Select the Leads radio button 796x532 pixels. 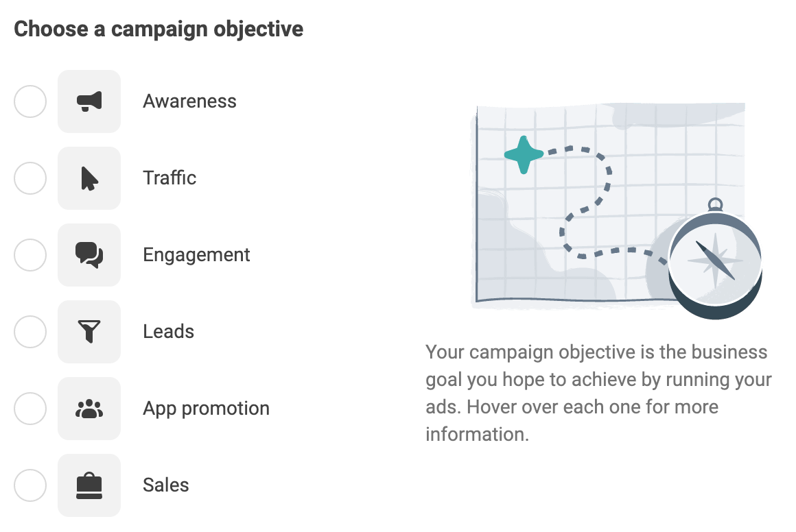(x=30, y=332)
